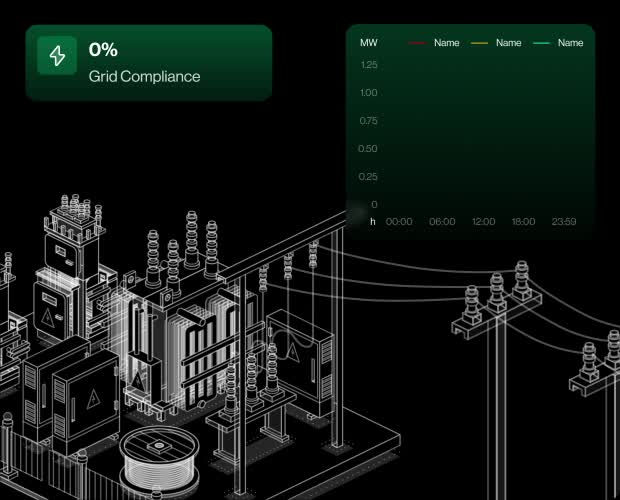Click the 1.00 y-axis value
Screen dimensions: 620x500
pos(369,93)
